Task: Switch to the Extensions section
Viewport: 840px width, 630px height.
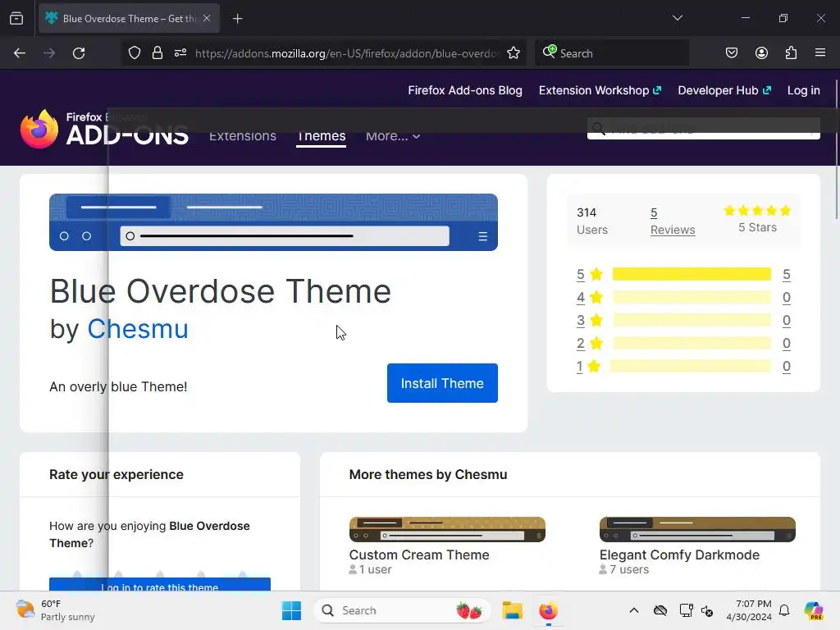Action: click(243, 136)
